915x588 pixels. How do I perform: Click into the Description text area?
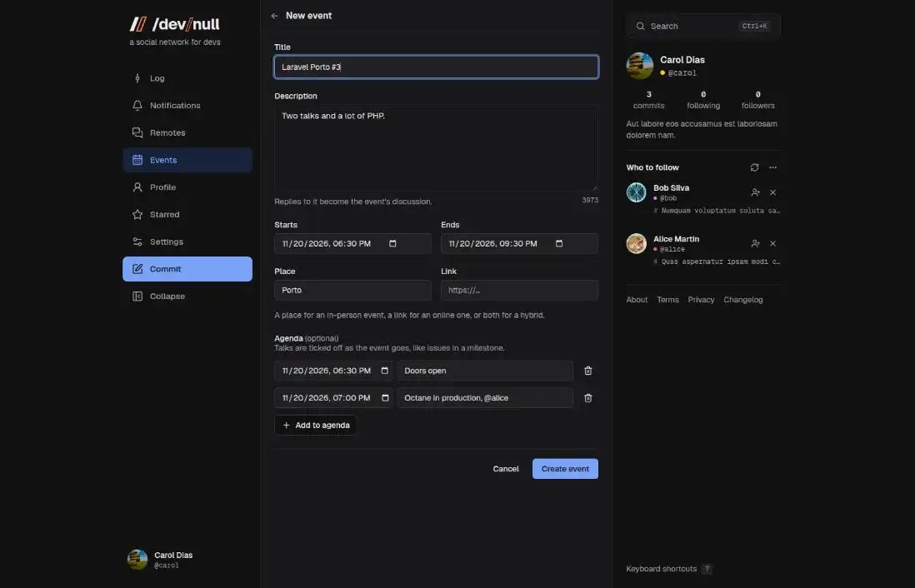point(436,147)
